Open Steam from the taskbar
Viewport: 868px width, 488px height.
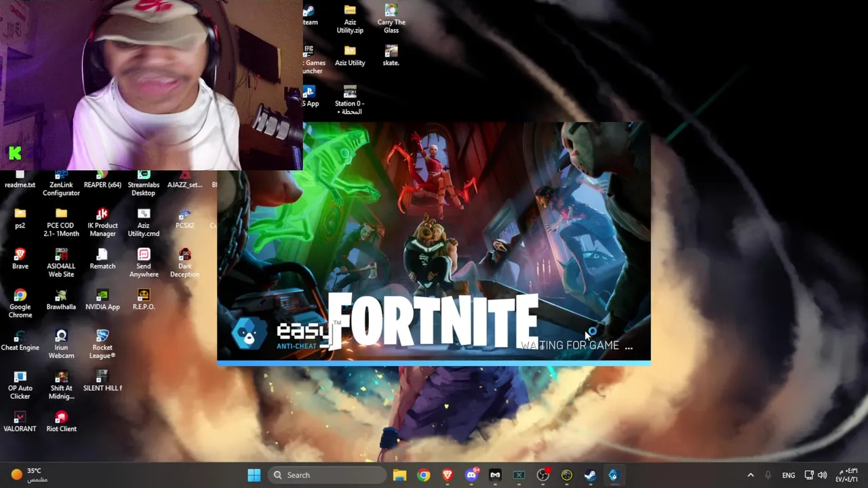click(x=590, y=475)
